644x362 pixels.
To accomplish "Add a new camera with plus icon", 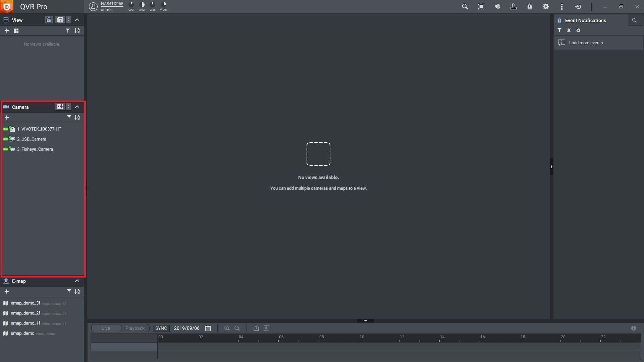I will [x=7, y=118].
